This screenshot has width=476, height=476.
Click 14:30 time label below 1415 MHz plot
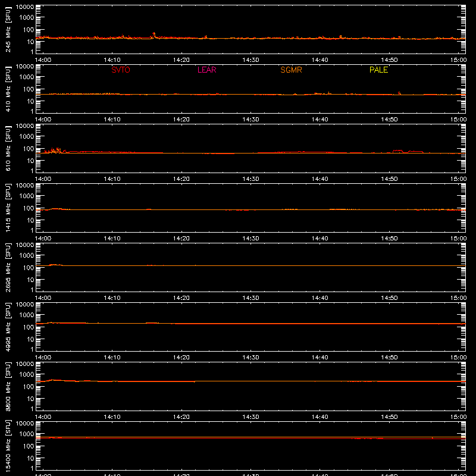pos(250,239)
